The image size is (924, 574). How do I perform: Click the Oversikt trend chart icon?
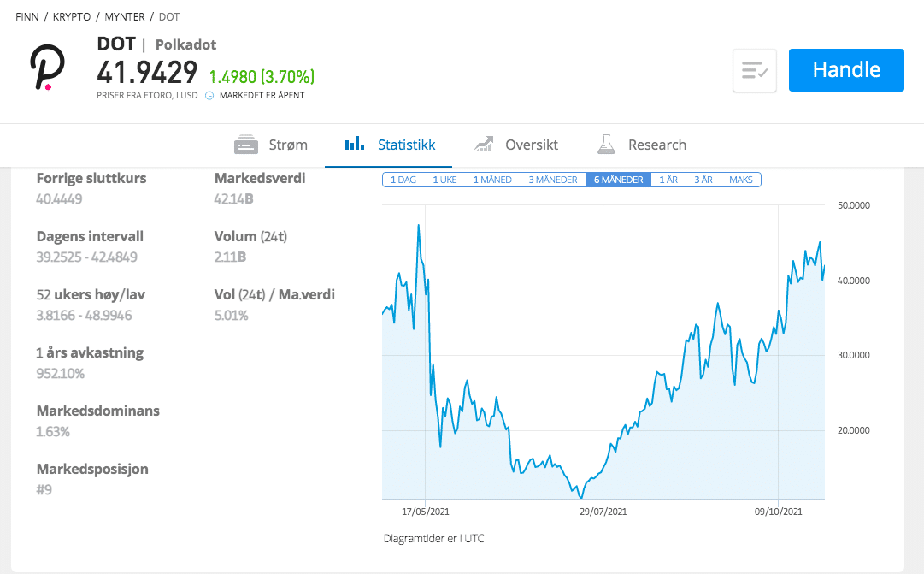tap(485, 145)
